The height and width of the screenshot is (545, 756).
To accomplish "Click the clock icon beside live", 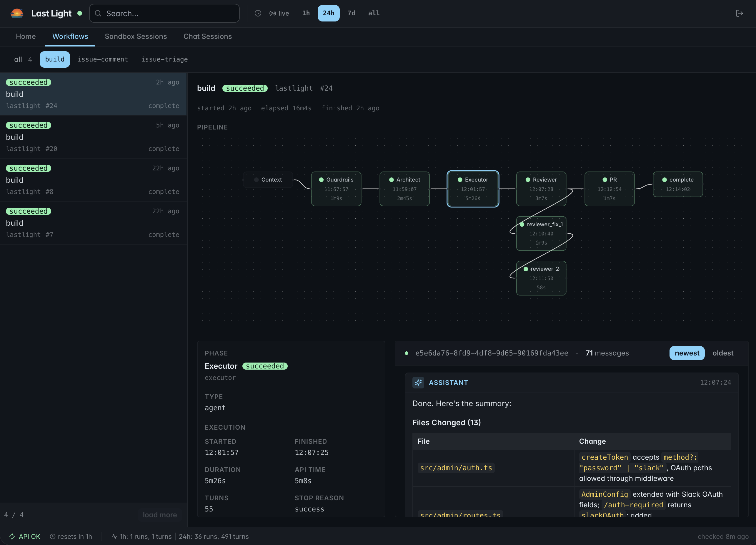I will [258, 13].
